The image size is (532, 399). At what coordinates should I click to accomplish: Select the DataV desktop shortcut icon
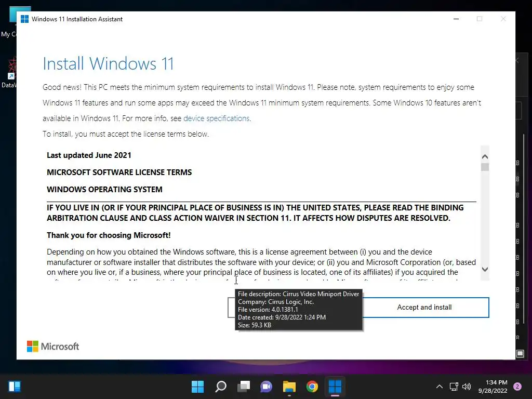click(x=10, y=73)
